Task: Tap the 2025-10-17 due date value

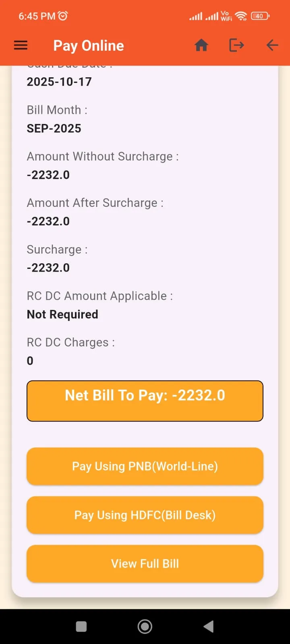Action: [59, 82]
